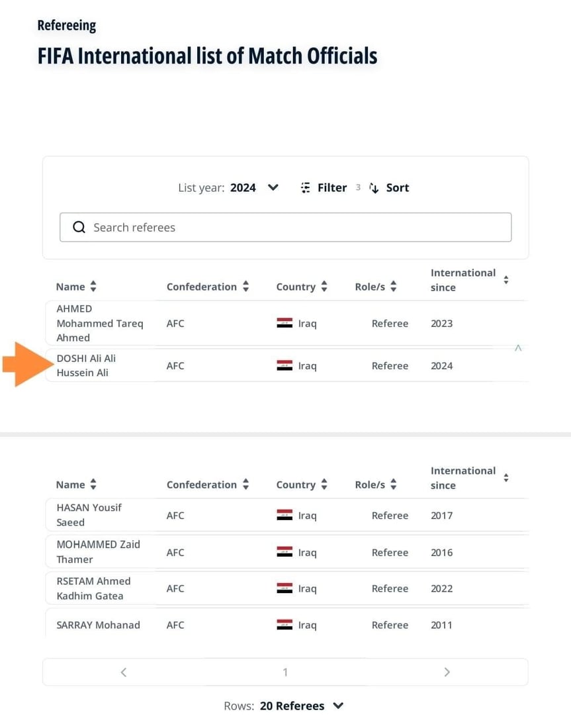Sort upper table by Name column arrows
The width and height of the screenshot is (571, 728).
93,287
